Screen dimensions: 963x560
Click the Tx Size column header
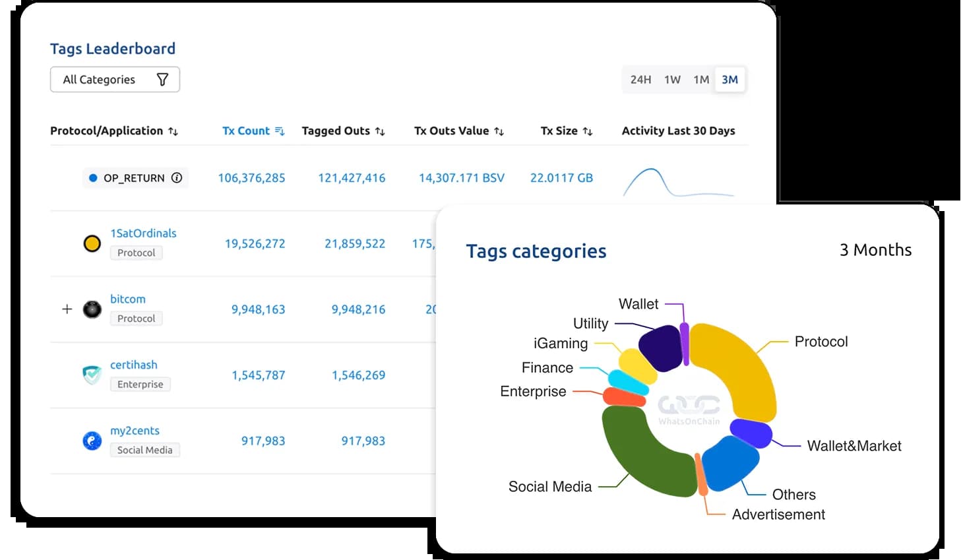click(x=559, y=131)
